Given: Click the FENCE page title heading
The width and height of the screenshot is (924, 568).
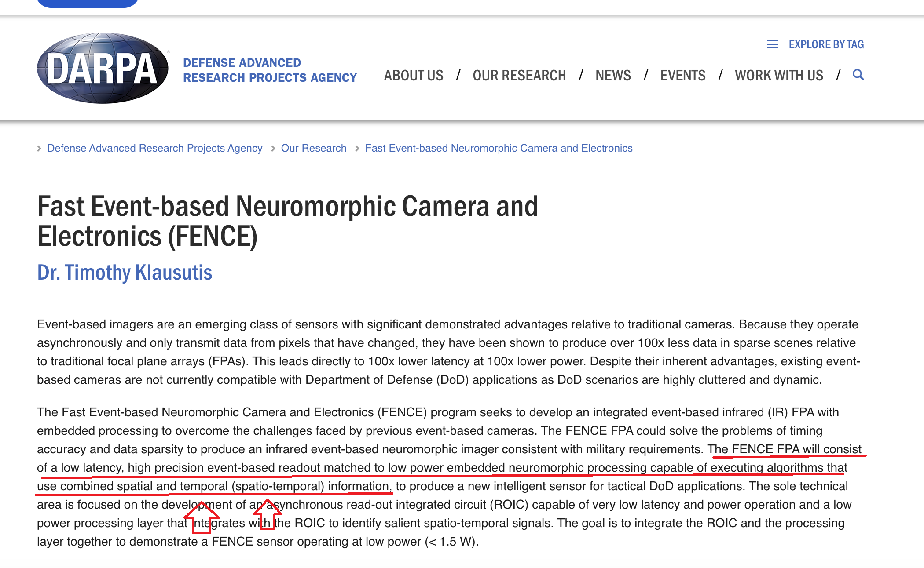Looking at the screenshot, I should (287, 221).
